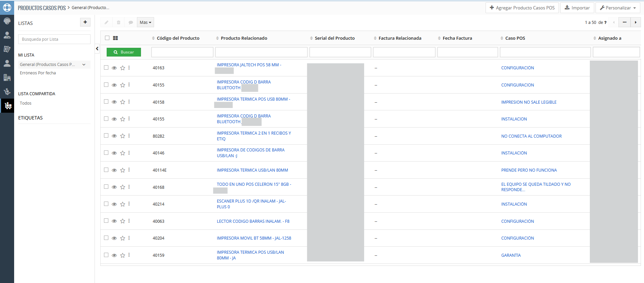Select Erroneos Por fecha list
Image resolution: width=644 pixels, height=283 pixels.
click(38, 73)
